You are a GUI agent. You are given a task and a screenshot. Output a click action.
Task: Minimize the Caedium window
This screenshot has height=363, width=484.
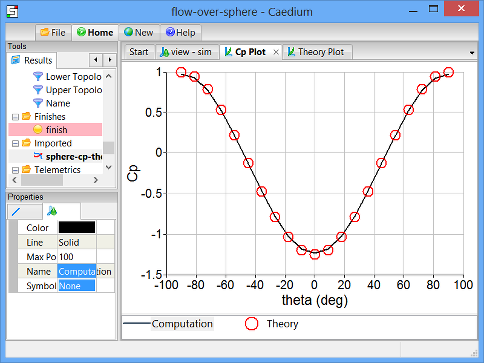413,10
